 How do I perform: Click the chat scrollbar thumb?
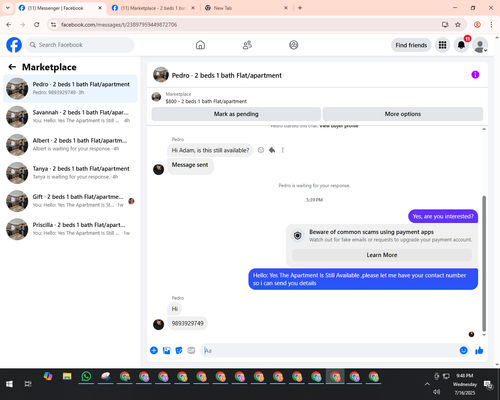484,263
